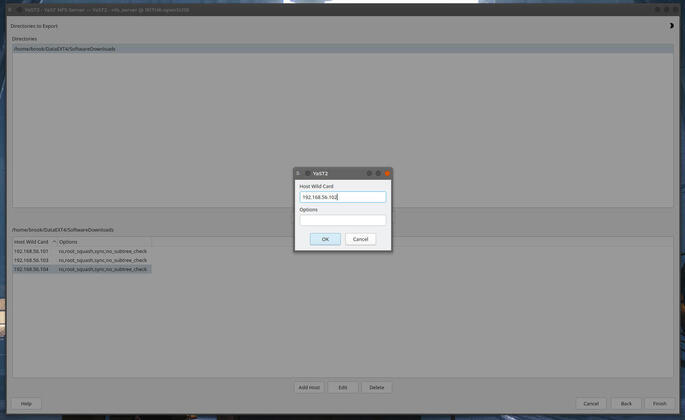Confirm with OK in the host dialog
Viewport: 685px width, 420px height.
(x=325, y=239)
